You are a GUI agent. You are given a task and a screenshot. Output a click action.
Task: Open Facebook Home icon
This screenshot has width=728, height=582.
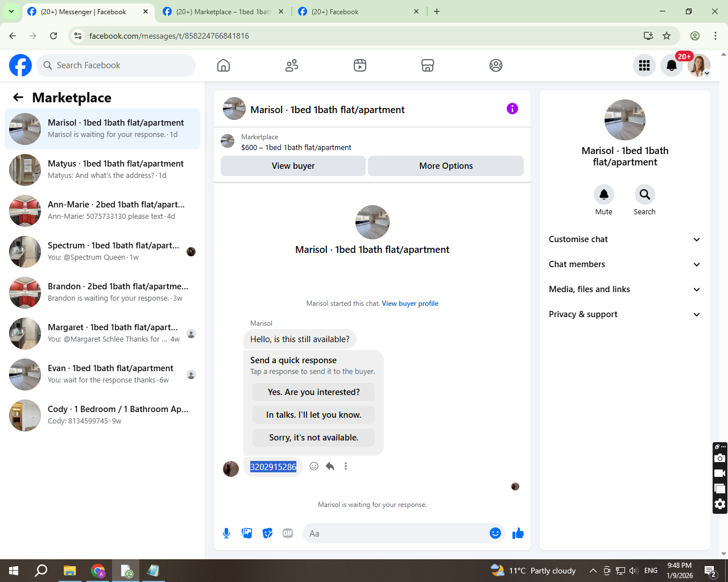point(224,65)
